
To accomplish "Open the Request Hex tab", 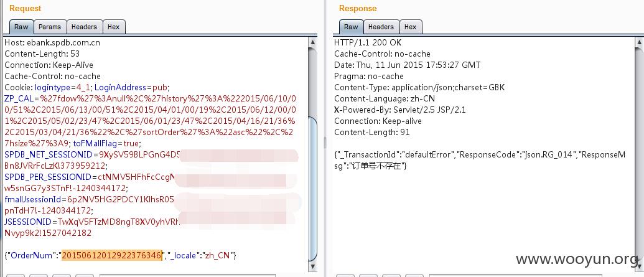I will point(114,27).
